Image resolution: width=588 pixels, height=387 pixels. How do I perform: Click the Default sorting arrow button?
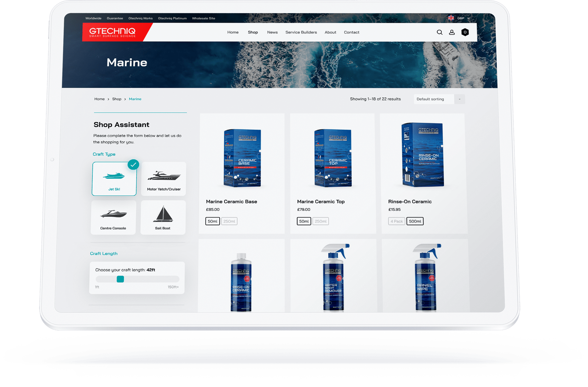(x=460, y=99)
